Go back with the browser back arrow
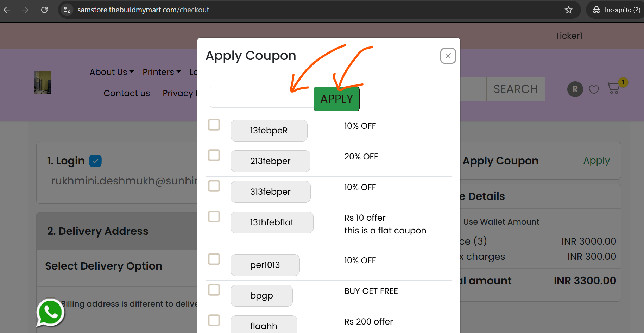The image size is (644, 333). click(7, 10)
